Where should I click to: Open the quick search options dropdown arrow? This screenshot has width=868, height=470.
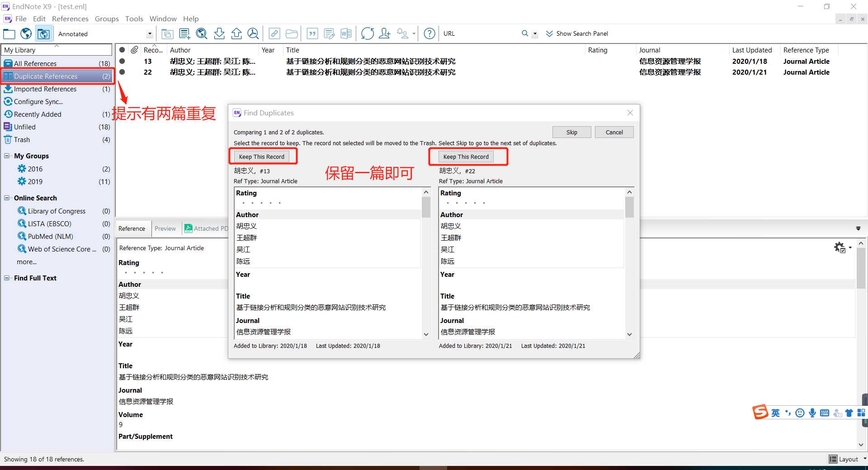(535, 33)
